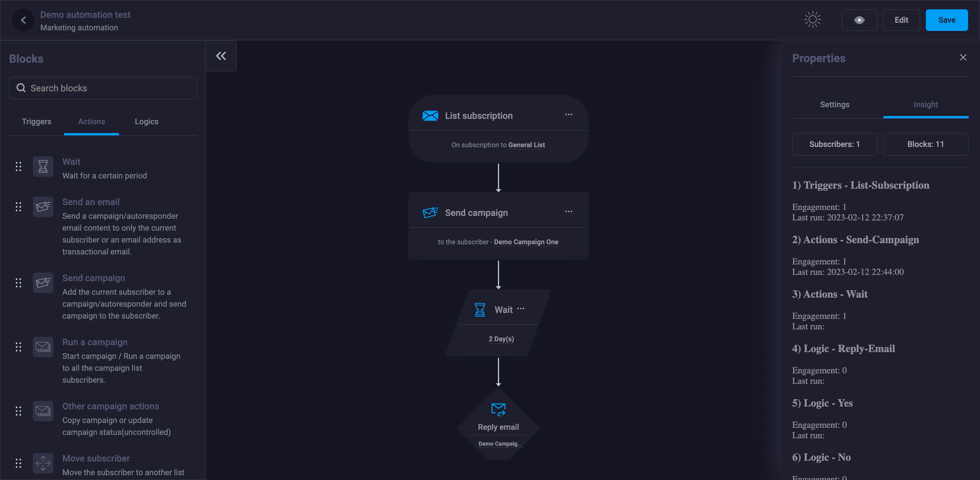Click the List subscription node title
980x480 pixels.
click(479, 116)
